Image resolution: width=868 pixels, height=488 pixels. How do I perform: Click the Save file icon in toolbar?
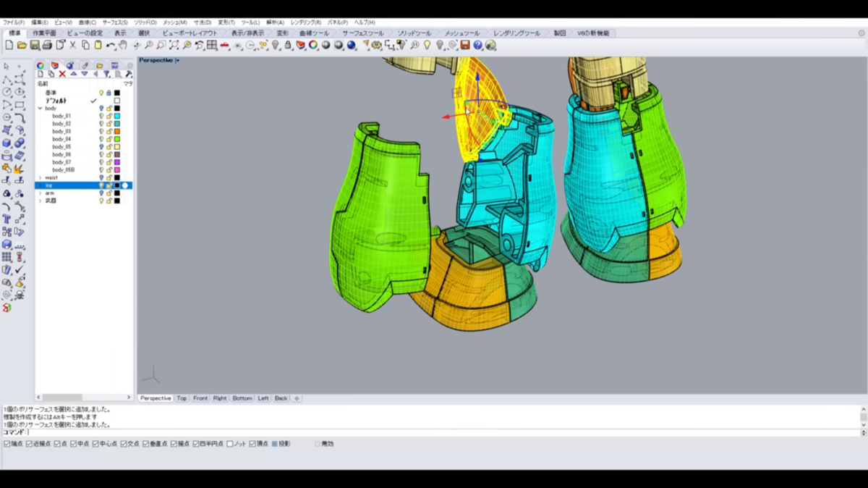tap(35, 45)
